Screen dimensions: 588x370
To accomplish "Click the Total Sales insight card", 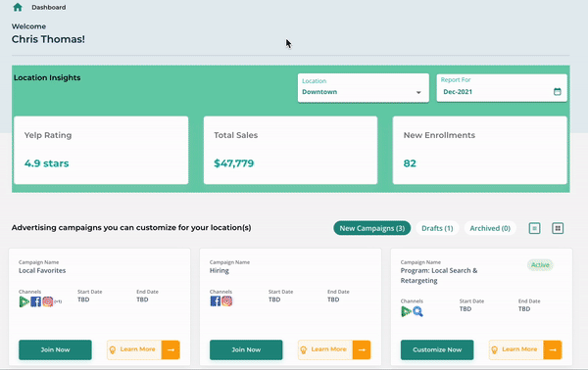I will 290,150.
